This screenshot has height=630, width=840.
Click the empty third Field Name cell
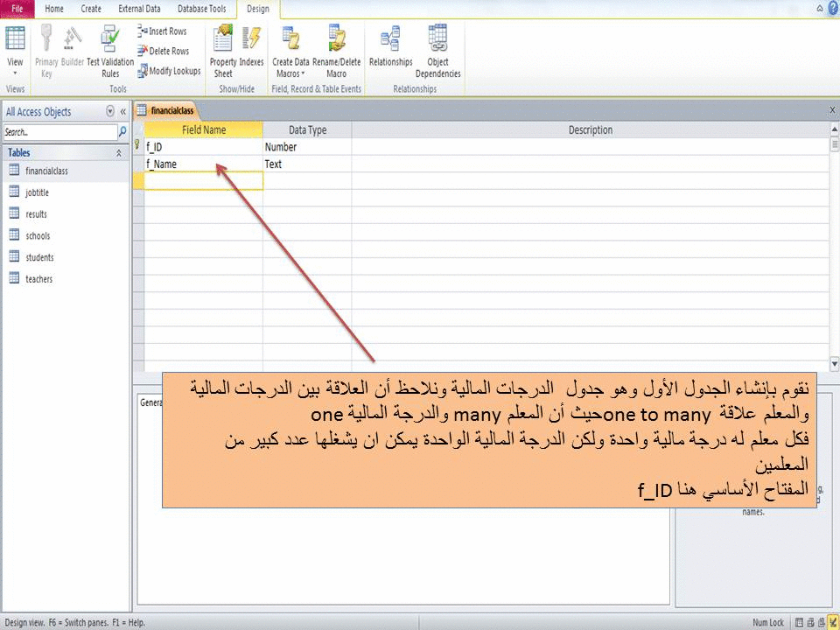pyautogui.click(x=204, y=181)
